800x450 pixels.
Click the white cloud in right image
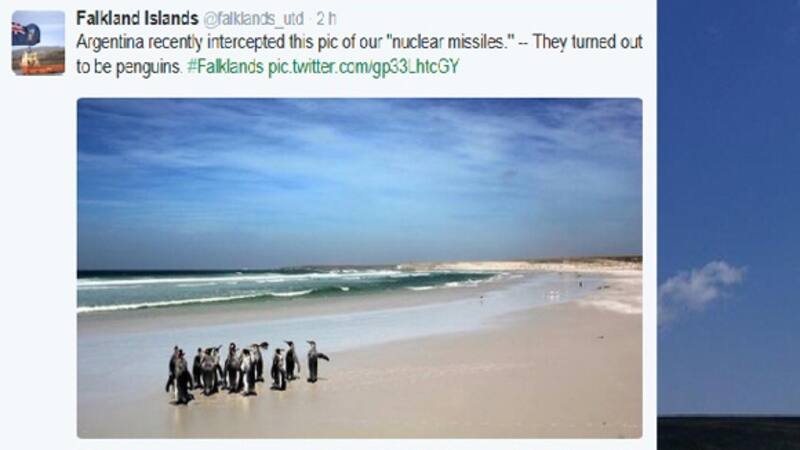pos(700,291)
